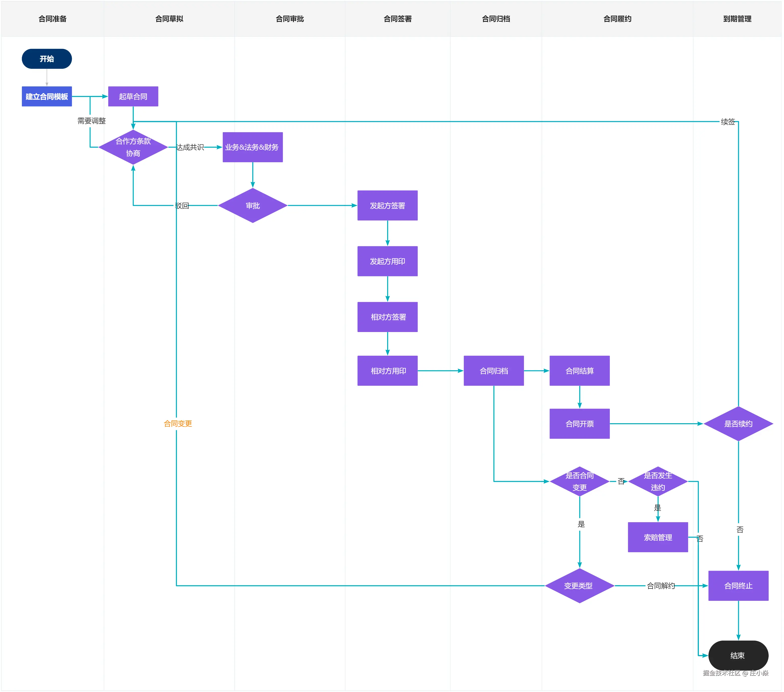Viewport: 784px width, 692px height.
Task: Click the 合同归档 process box
Action: (494, 370)
